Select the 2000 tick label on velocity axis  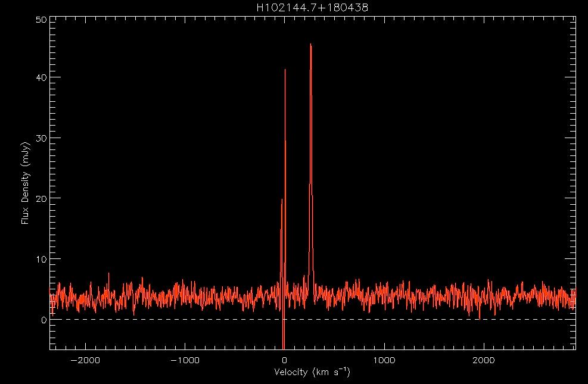click(484, 360)
